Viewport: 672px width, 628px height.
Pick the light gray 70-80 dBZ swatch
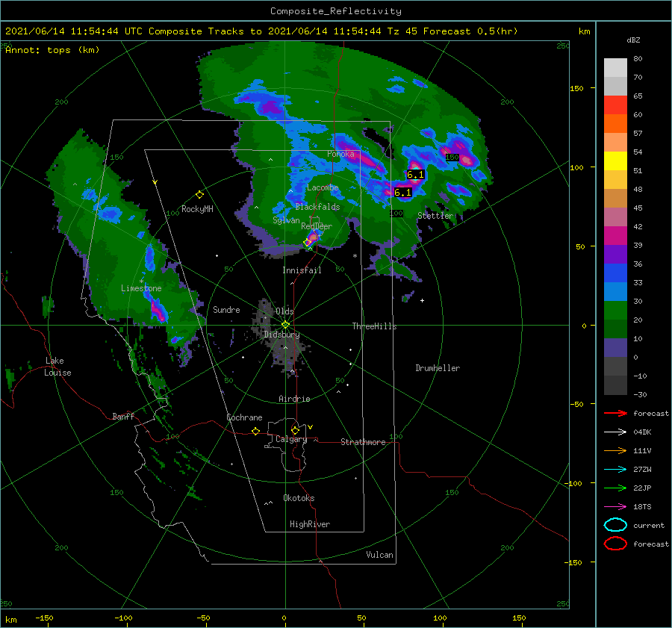(x=615, y=68)
